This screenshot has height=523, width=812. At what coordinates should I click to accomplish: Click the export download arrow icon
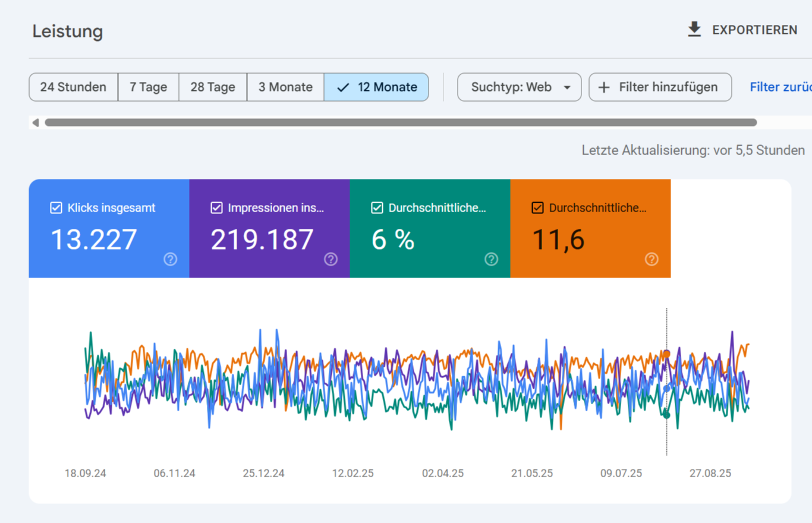pyautogui.click(x=694, y=30)
